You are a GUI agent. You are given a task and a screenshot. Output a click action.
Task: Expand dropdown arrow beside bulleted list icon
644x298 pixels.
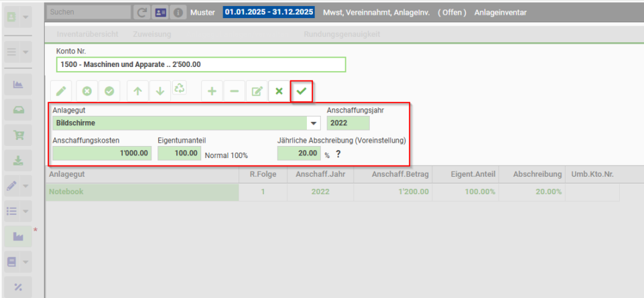click(x=25, y=212)
